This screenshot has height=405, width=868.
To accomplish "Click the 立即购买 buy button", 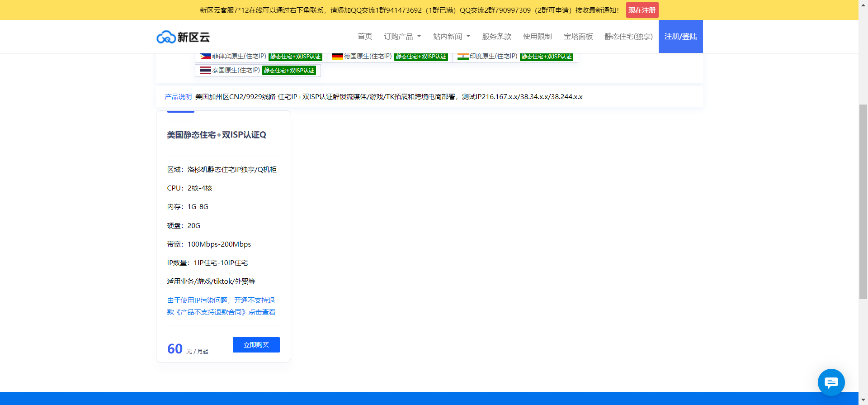I will (256, 345).
